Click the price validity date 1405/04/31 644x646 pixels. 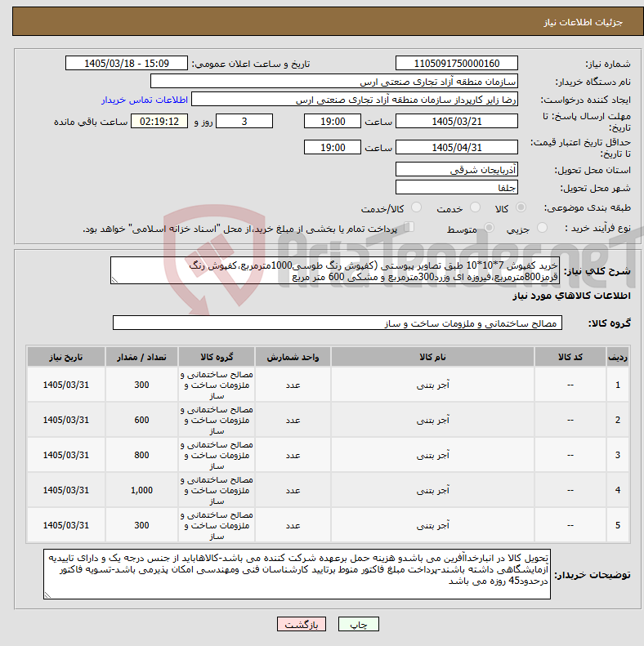pyautogui.click(x=456, y=147)
